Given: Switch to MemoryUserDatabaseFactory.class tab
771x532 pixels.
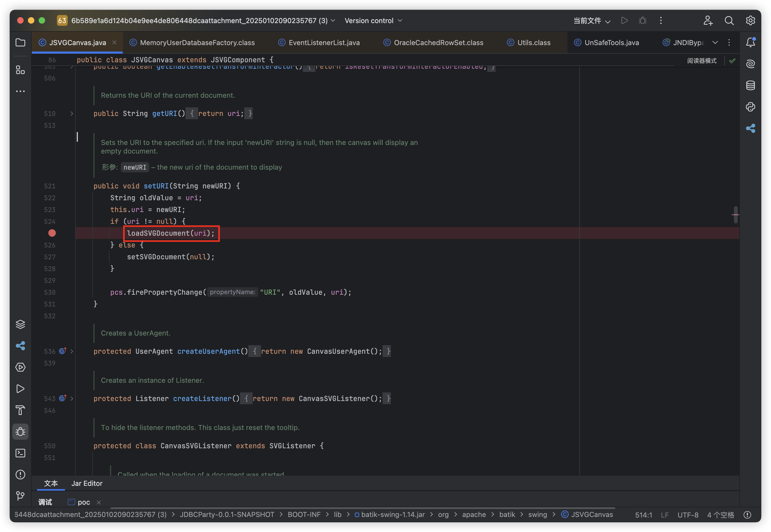Looking at the screenshot, I should pyautogui.click(x=192, y=43).
